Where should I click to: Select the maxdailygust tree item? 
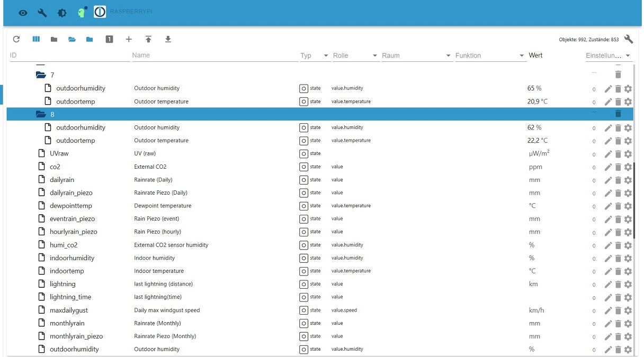click(x=69, y=310)
